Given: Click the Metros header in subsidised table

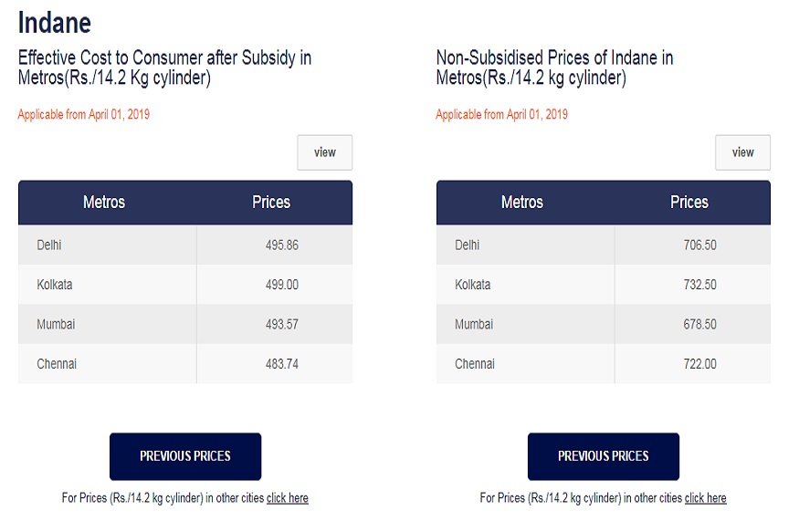Looking at the screenshot, I should [104, 202].
